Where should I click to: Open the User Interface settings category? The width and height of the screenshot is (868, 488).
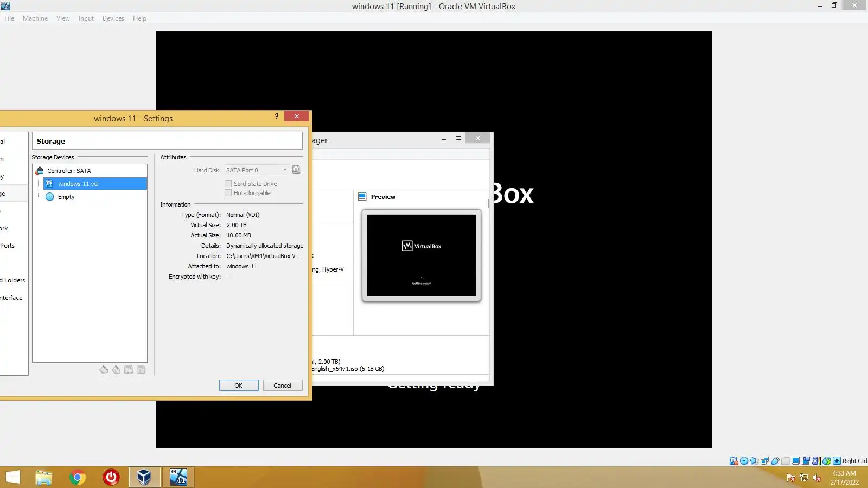11,298
